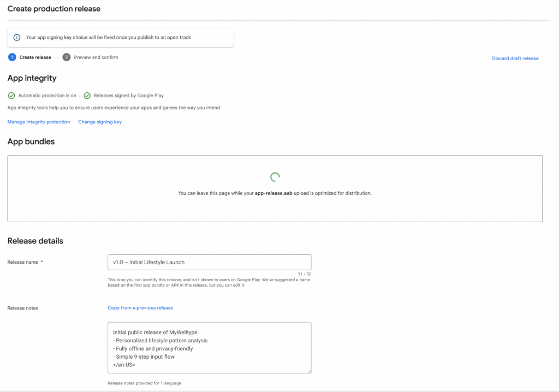Screen dimensions: 559x392
Task: Click the resize handle of the release notes box
Action: [308, 371]
